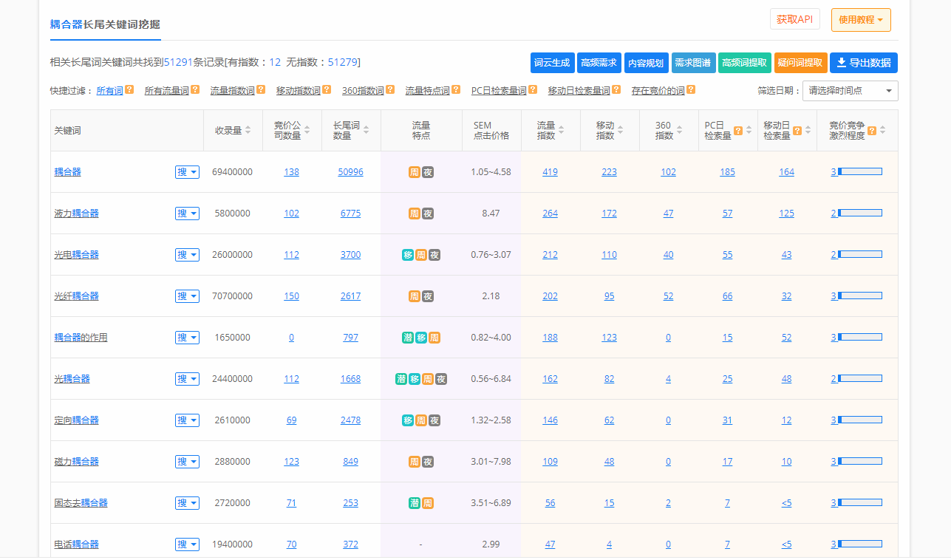Click the 周 badge in 光纤耦合器 row
Viewport: 951px width, 560px height.
click(x=415, y=296)
